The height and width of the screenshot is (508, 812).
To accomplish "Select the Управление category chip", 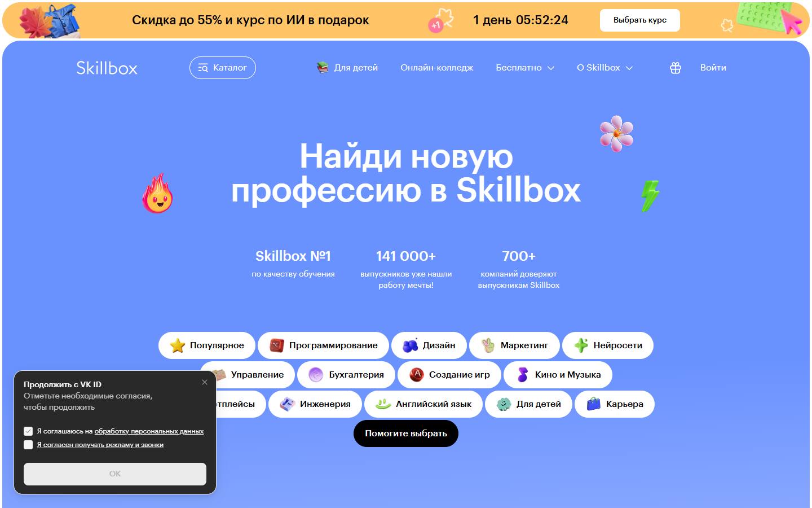I will (x=248, y=375).
